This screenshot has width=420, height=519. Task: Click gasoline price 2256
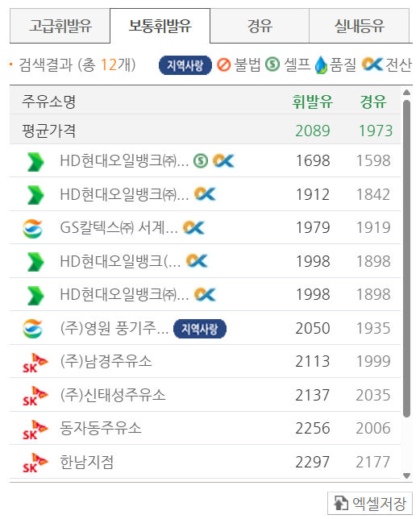pos(313,428)
